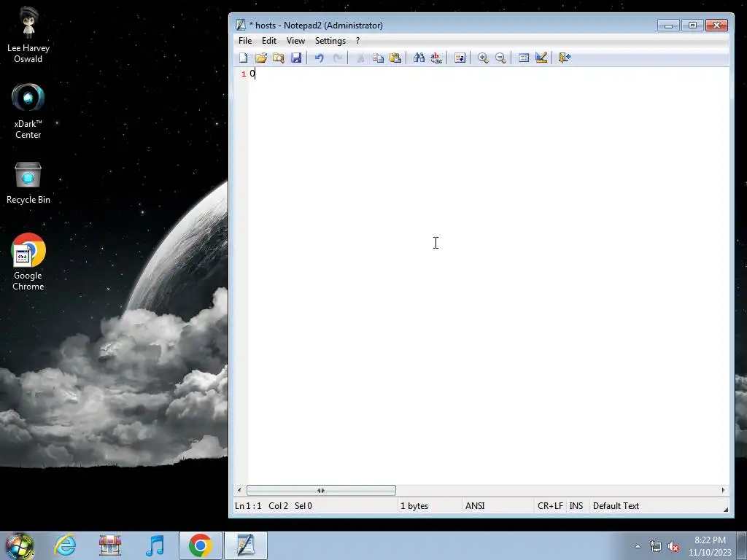This screenshot has height=560, width=747.
Task: Click the greyed Redo arrow
Action: [337, 58]
